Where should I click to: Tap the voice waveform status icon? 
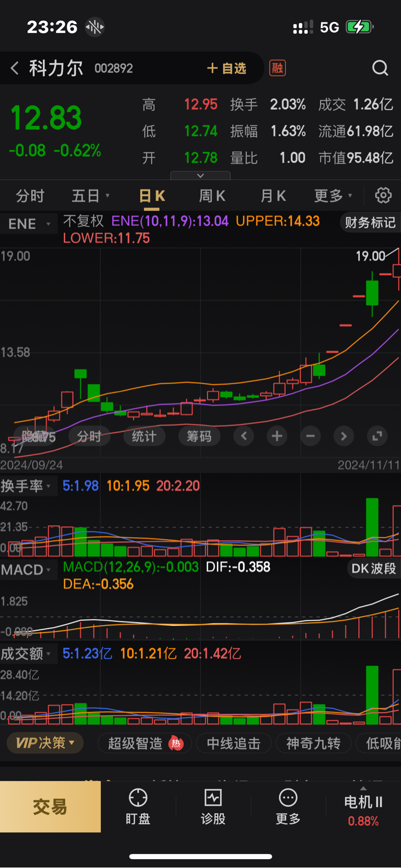[x=95, y=27]
